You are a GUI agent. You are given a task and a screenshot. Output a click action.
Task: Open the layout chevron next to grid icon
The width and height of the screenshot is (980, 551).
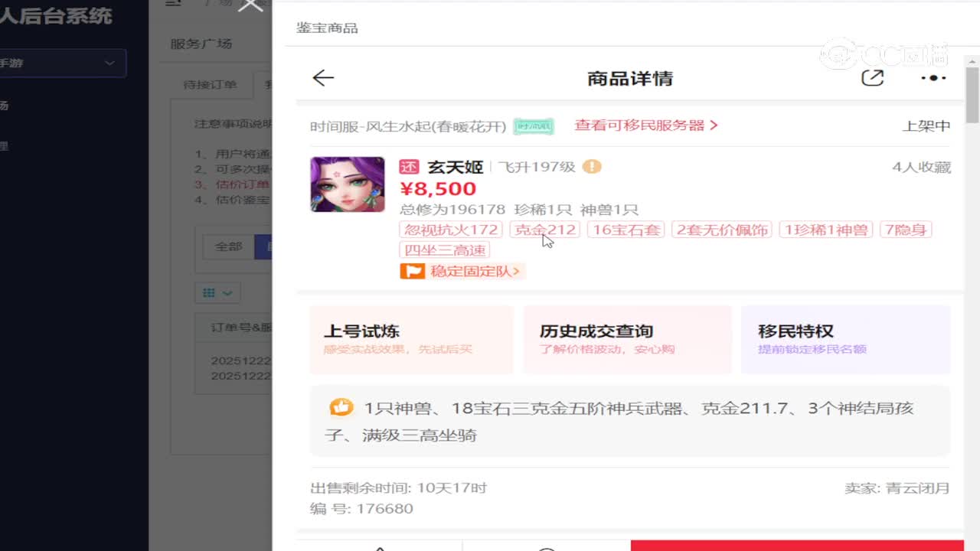click(227, 292)
